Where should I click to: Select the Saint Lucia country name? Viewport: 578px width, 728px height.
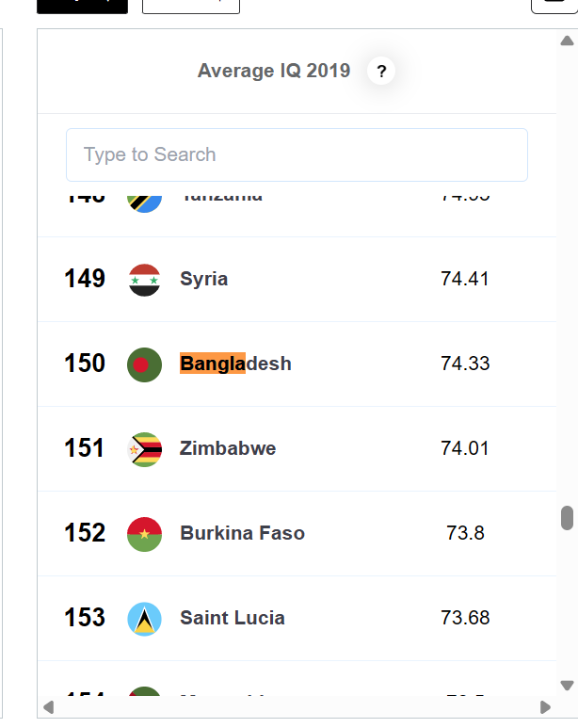tap(233, 618)
